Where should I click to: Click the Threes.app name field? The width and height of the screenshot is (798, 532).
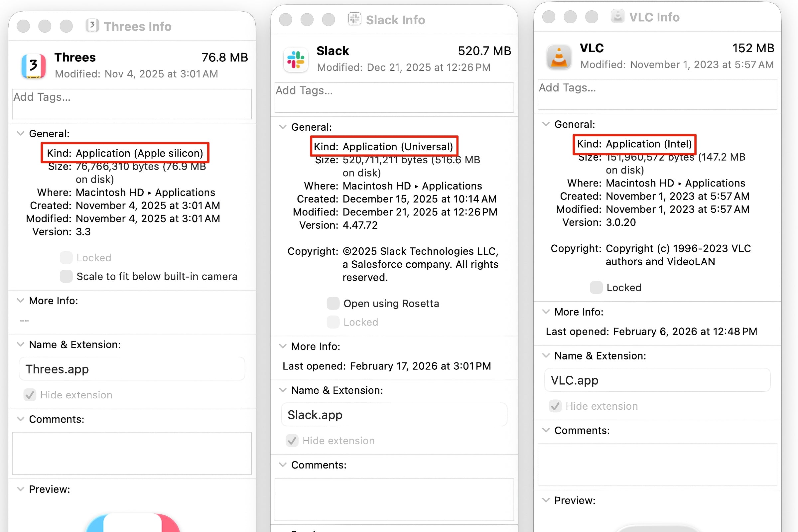coord(132,369)
